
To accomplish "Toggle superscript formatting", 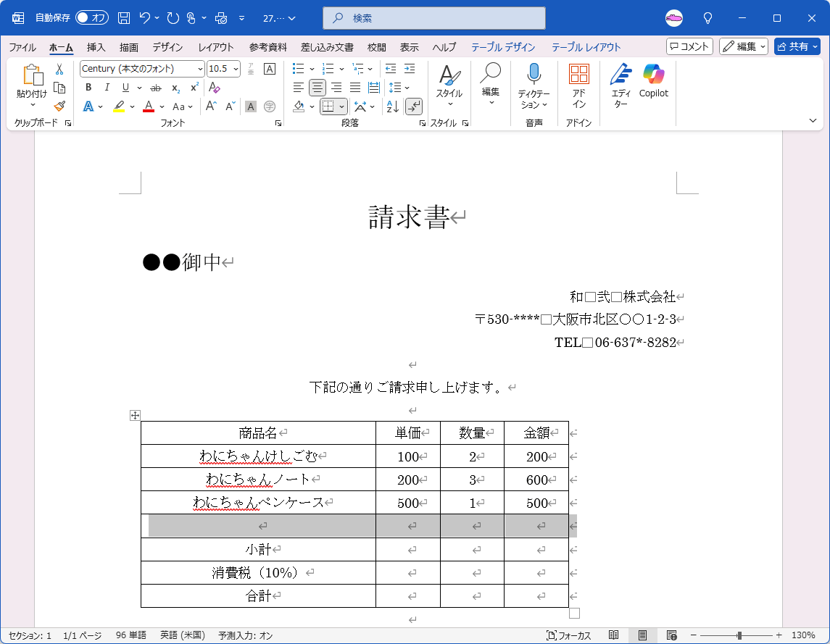I will [x=195, y=88].
